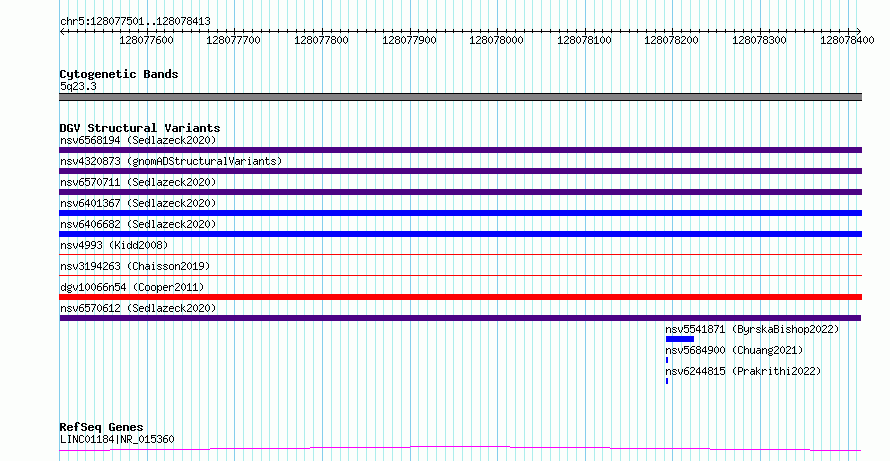Screen dimensions: 890x461
Task: Select nsv4320873 (gnomADStructuralVariants) label
Action: [171, 161]
